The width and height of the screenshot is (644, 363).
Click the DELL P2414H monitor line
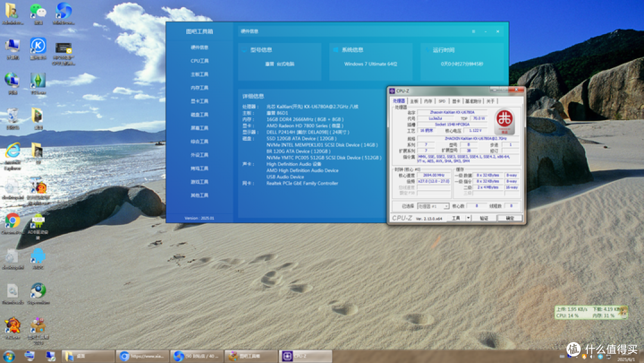click(x=308, y=132)
